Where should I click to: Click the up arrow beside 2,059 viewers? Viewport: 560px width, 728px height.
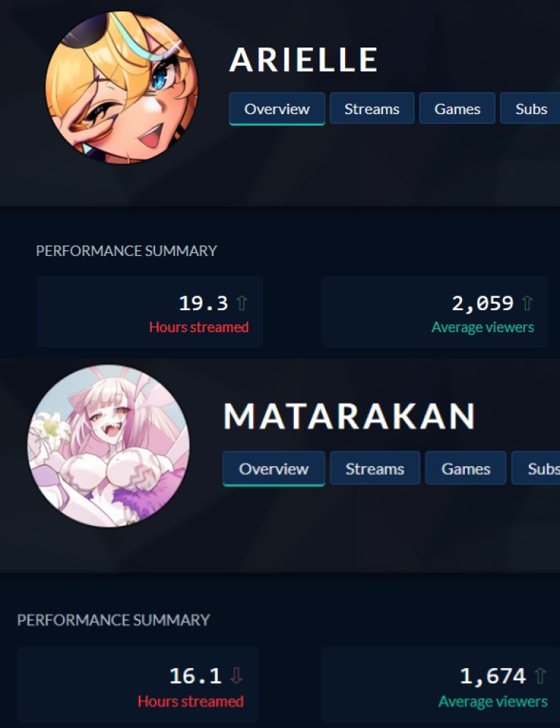pyautogui.click(x=527, y=304)
